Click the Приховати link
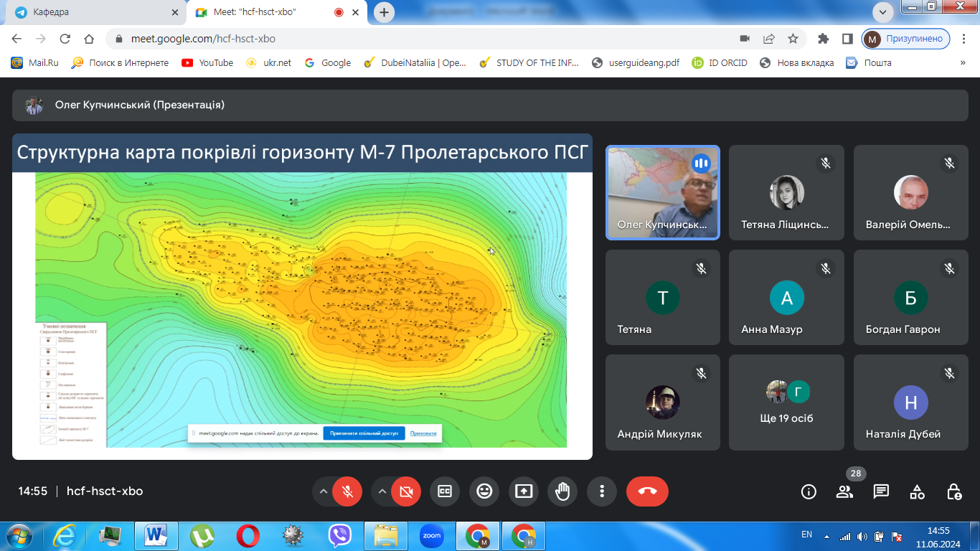Screen dimensions: 980x551 tap(423, 433)
